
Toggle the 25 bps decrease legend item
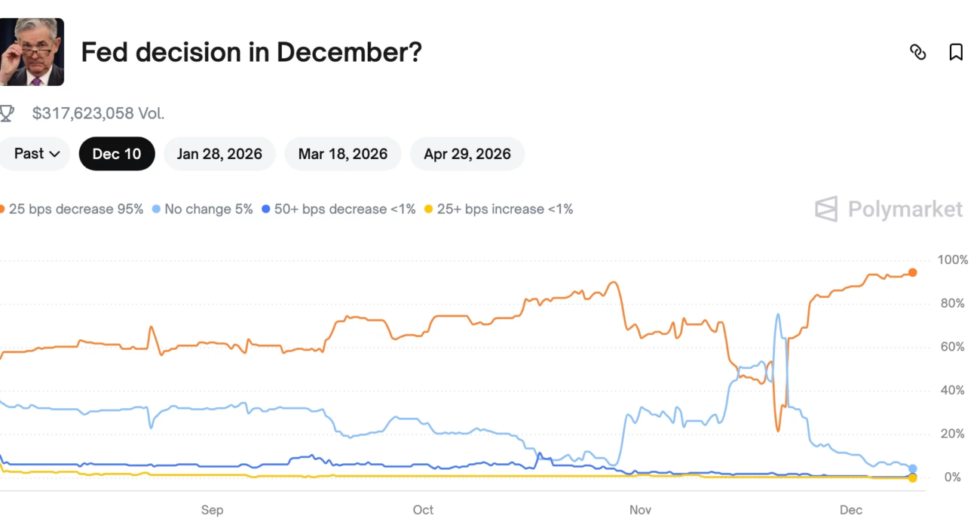tap(75, 209)
